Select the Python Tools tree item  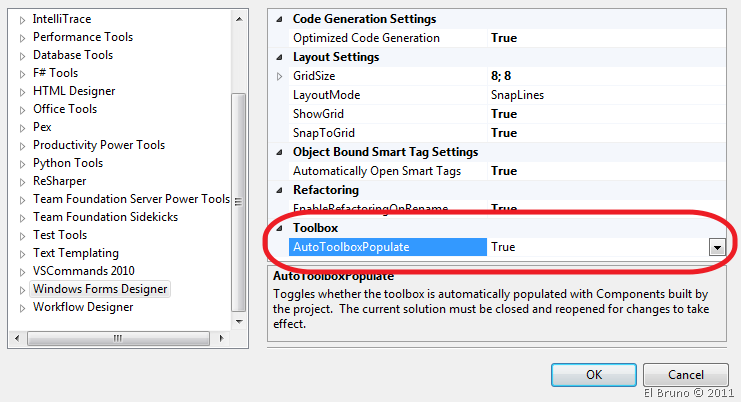[x=68, y=163]
